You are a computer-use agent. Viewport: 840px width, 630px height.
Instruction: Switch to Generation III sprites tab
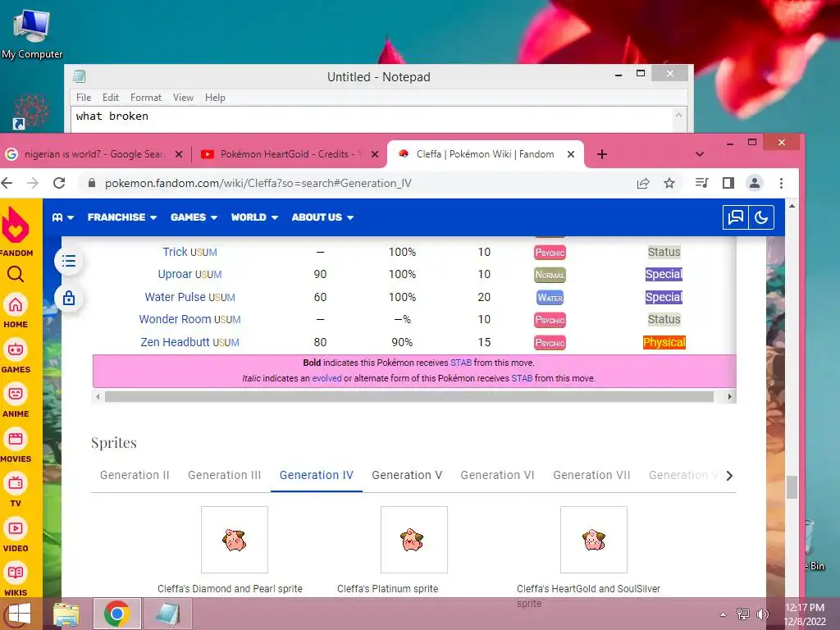225,475
